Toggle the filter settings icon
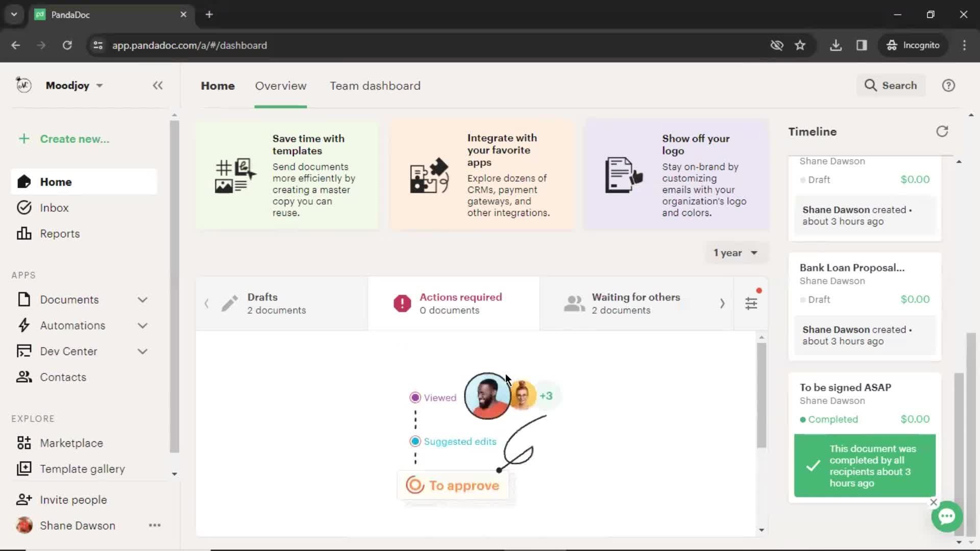This screenshot has height=551, width=980. (x=751, y=304)
